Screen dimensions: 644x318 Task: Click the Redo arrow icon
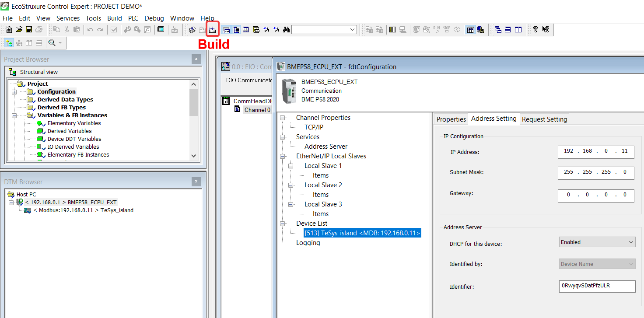click(100, 30)
